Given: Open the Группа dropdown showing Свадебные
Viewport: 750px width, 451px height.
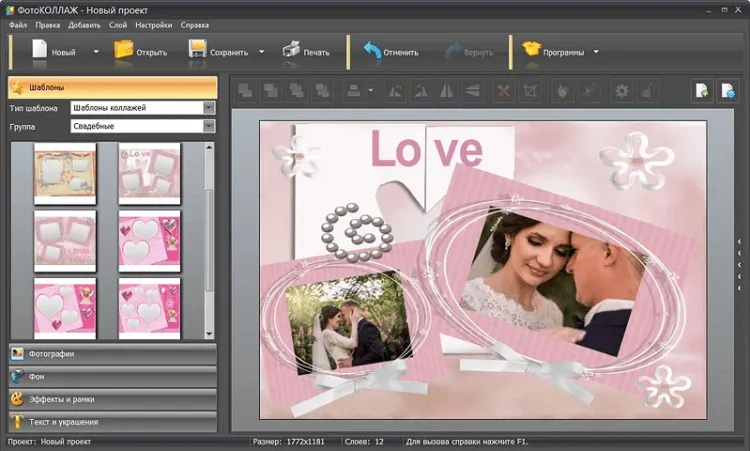Looking at the screenshot, I should 209,127.
